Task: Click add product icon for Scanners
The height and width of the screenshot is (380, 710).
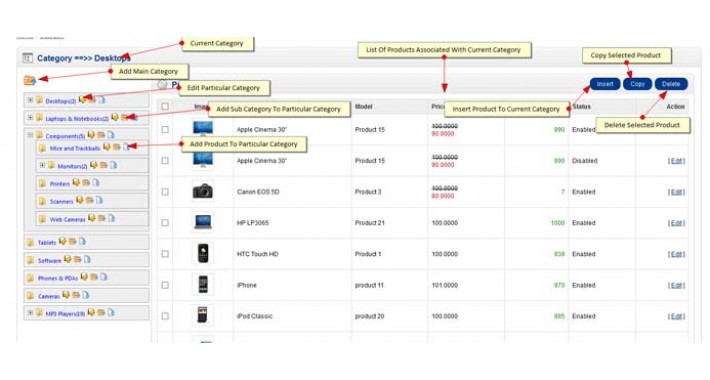Action: tap(99, 200)
